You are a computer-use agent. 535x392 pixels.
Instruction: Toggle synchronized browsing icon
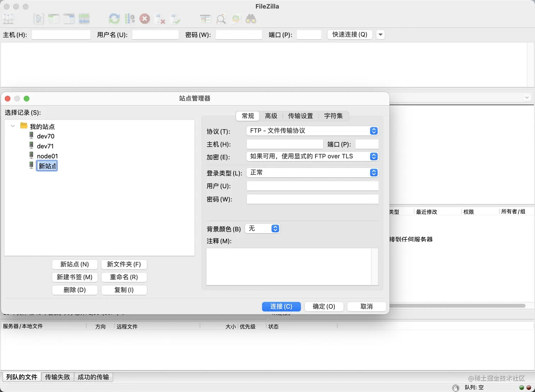[236, 19]
